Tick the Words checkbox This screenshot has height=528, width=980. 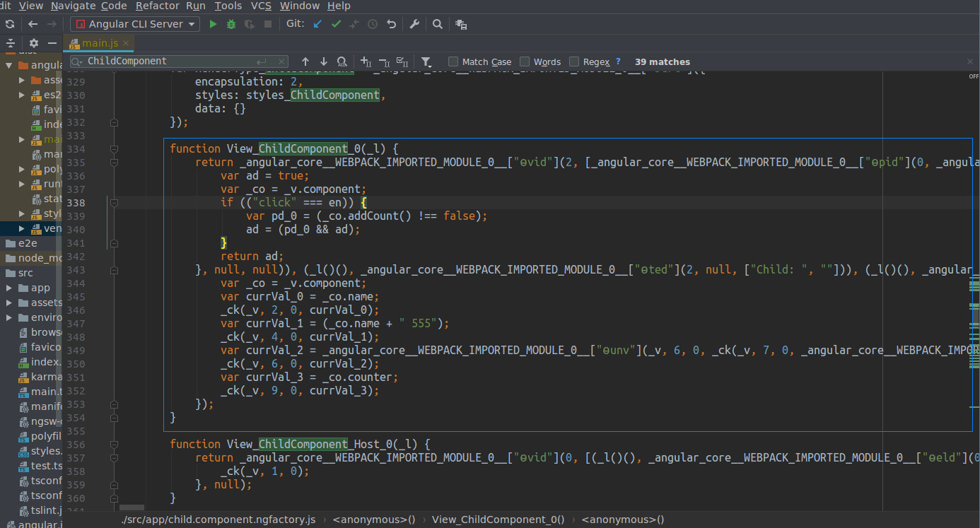525,61
